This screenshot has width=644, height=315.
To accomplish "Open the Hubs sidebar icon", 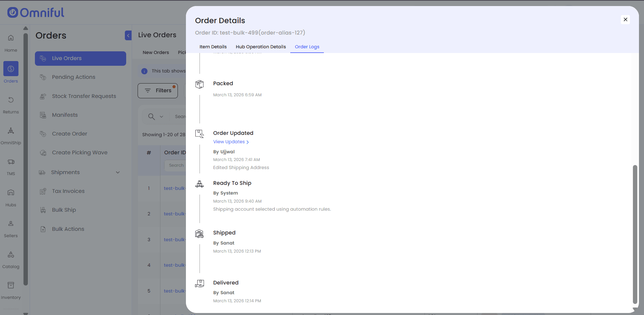I will click(11, 193).
